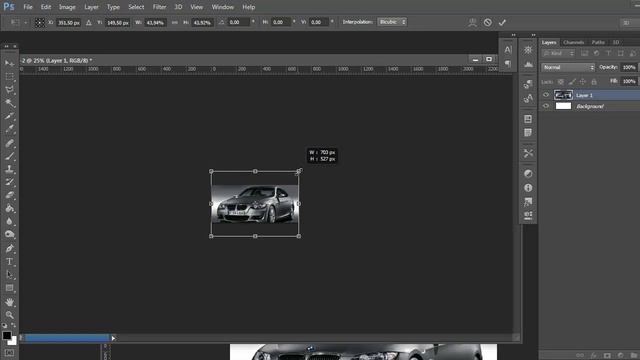
Task: Toggle lock image pixels brush icon
Action: click(572, 82)
